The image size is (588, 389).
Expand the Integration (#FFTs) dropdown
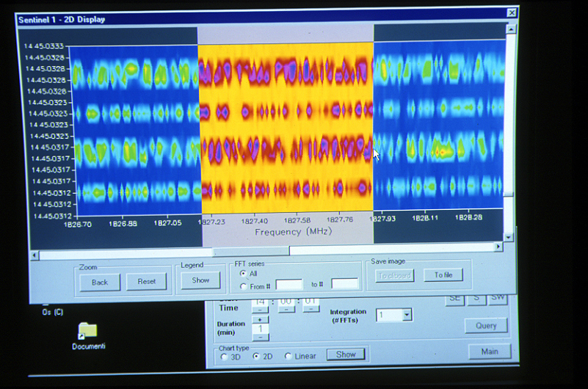(407, 315)
